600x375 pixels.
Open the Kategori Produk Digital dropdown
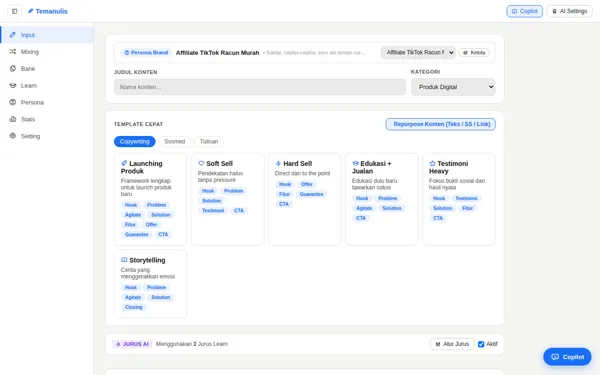pos(453,87)
